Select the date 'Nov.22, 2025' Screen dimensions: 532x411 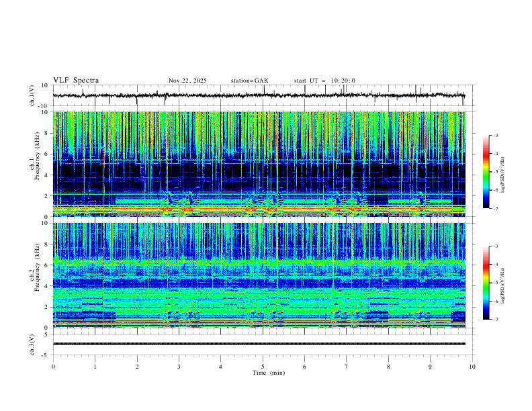point(187,81)
